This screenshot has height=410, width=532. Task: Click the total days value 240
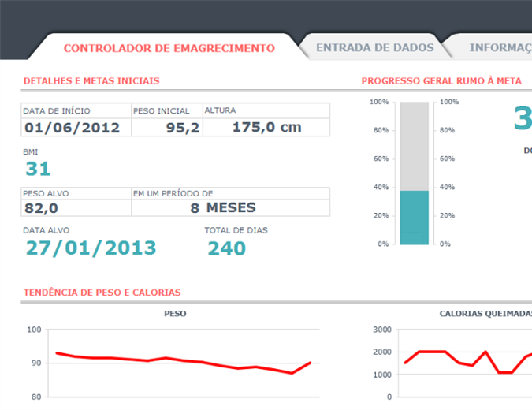coord(227,248)
